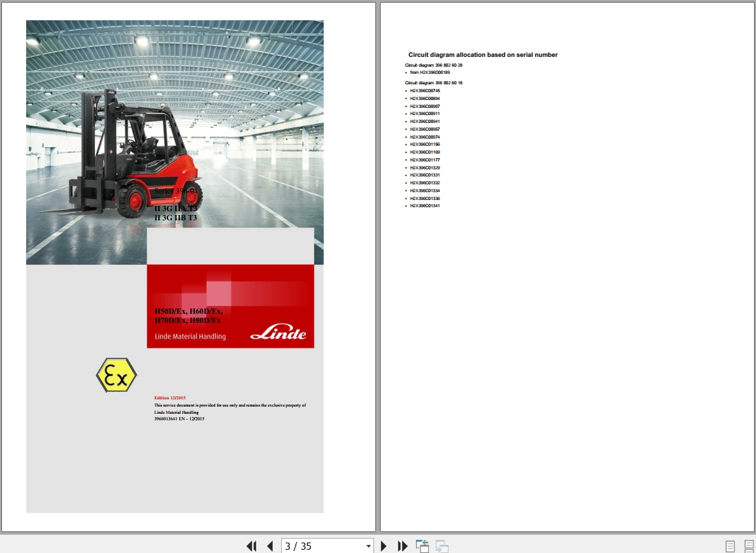Click 'II 3G IIB T3' classification text
The image size is (756, 553).
(x=175, y=218)
